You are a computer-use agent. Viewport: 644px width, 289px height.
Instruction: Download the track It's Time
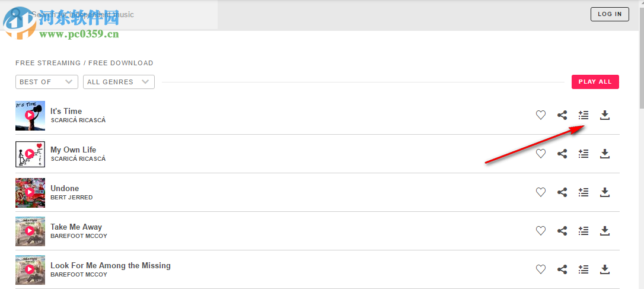point(605,115)
